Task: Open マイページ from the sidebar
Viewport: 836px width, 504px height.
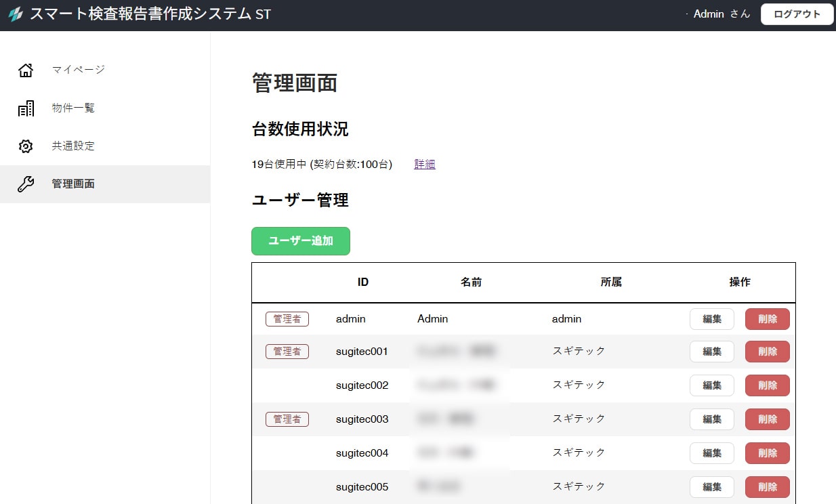Action: click(79, 70)
